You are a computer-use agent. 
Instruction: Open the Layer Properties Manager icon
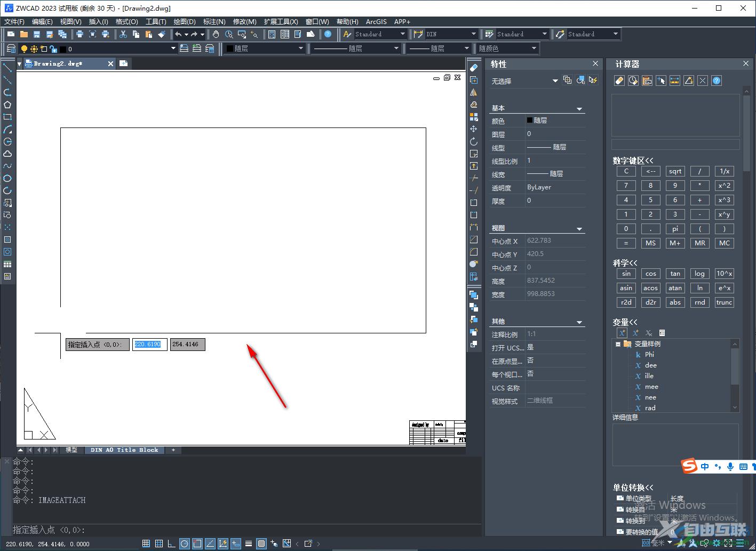point(11,49)
